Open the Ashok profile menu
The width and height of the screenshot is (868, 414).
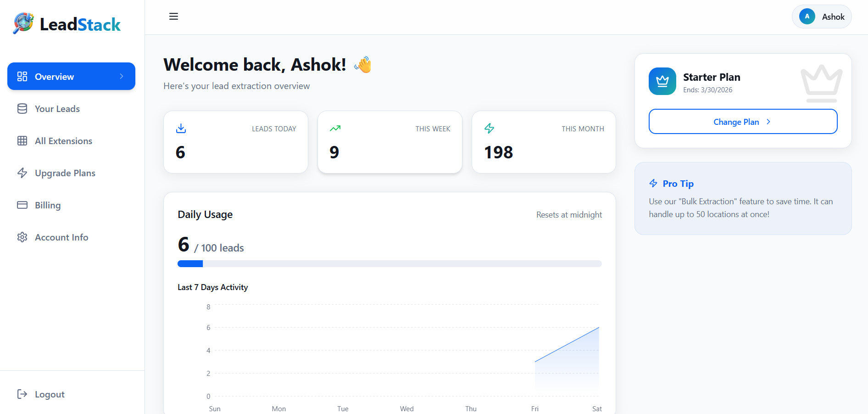pyautogui.click(x=822, y=16)
